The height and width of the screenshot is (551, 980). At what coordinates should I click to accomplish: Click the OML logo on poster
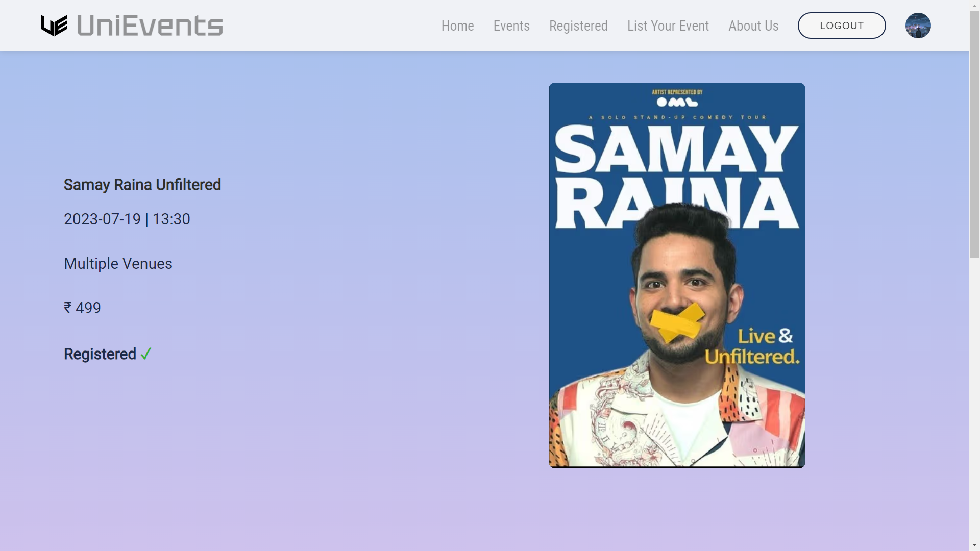click(x=677, y=102)
